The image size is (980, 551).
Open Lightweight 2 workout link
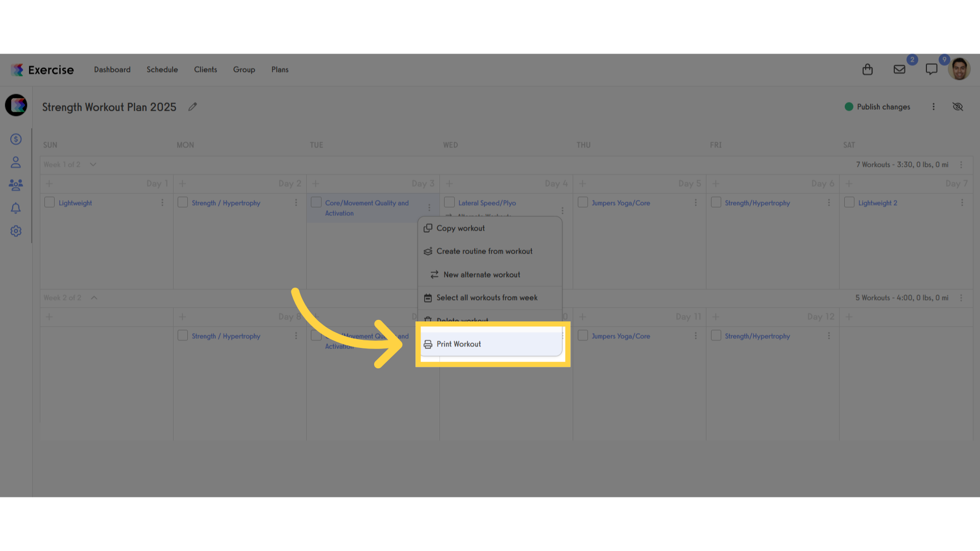point(877,203)
